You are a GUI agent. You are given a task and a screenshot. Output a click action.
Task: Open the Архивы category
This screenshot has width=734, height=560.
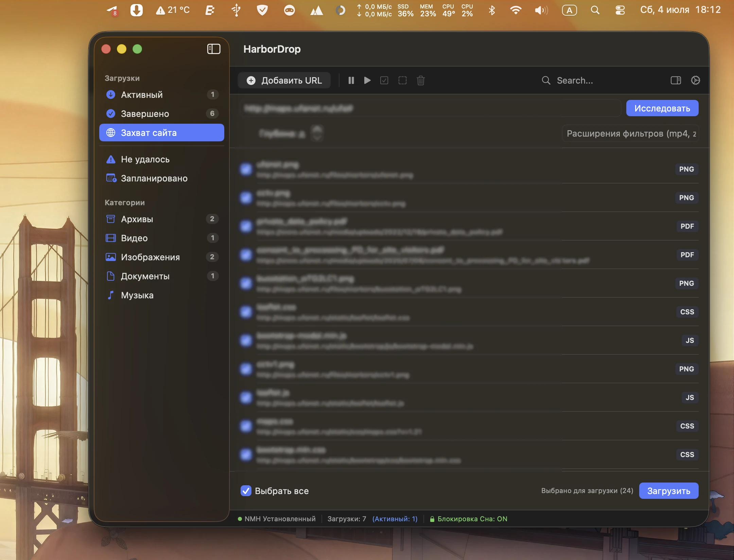point(162,219)
